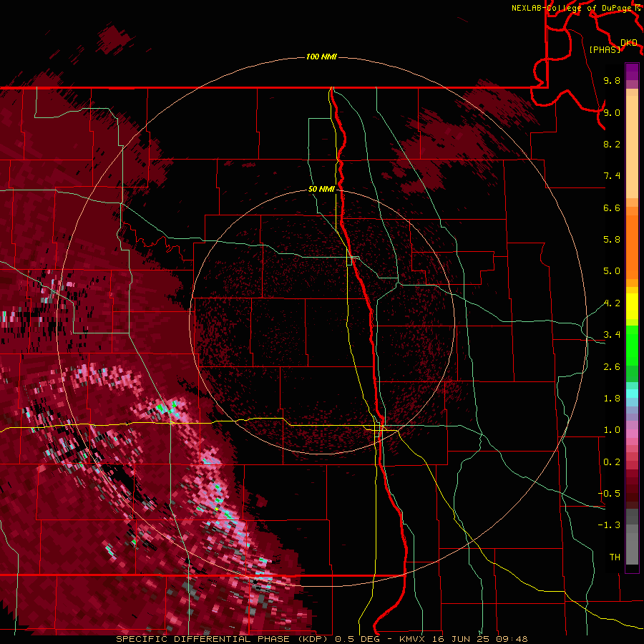
Task: Click the '9.0' legend value
Action: [x=612, y=112]
